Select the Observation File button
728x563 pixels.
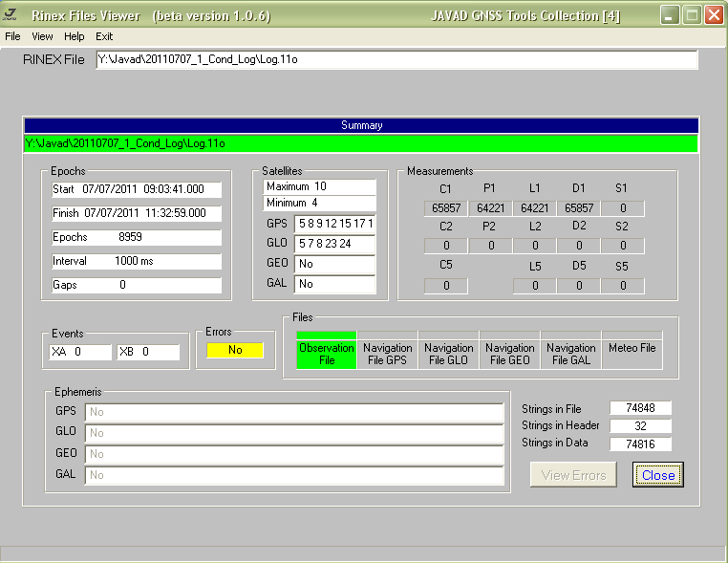(327, 354)
